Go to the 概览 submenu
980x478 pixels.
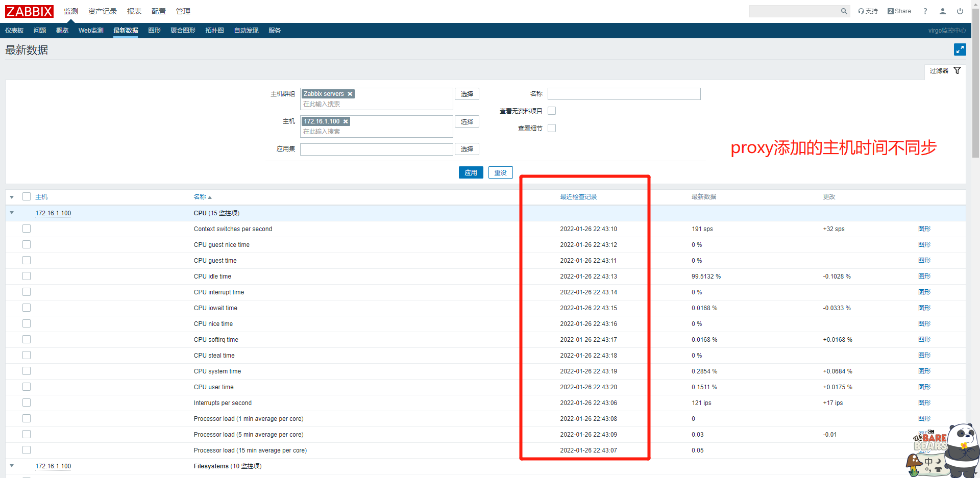coord(62,31)
